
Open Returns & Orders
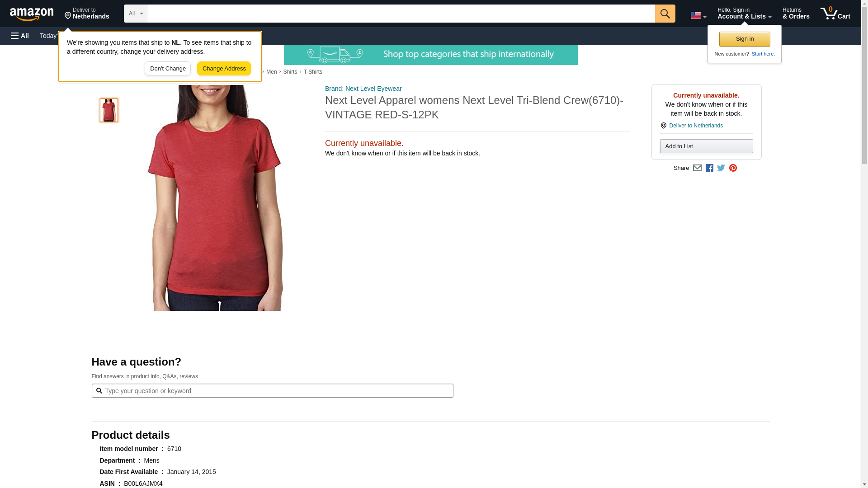click(796, 14)
